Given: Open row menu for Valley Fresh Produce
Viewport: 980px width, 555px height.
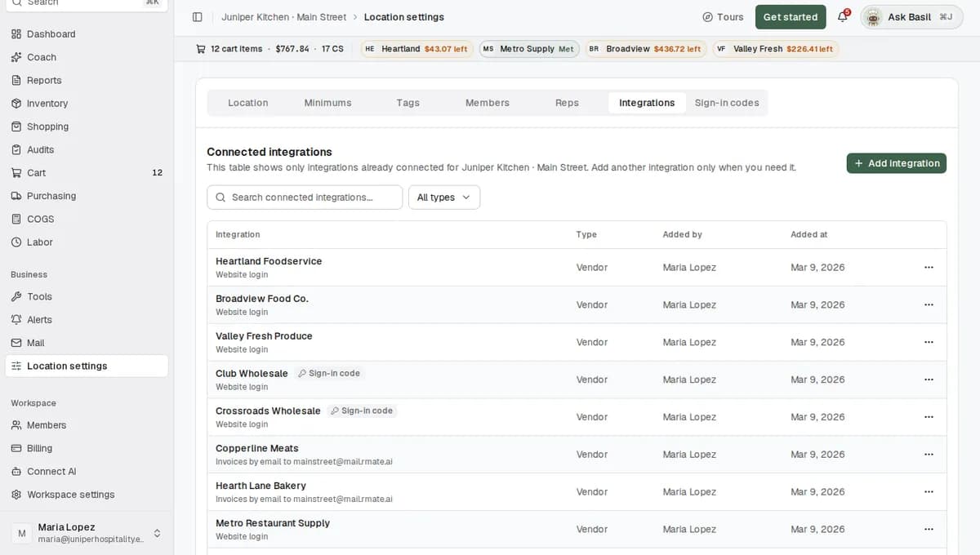Looking at the screenshot, I should (x=929, y=342).
